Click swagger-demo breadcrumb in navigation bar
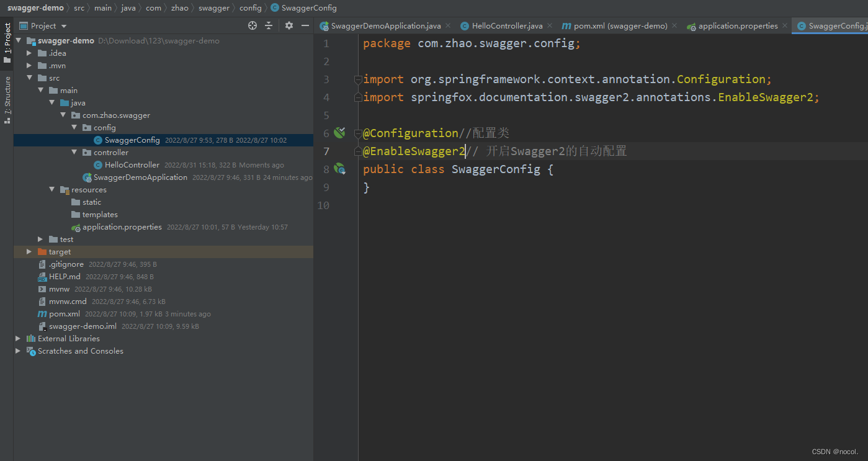 pos(35,8)
